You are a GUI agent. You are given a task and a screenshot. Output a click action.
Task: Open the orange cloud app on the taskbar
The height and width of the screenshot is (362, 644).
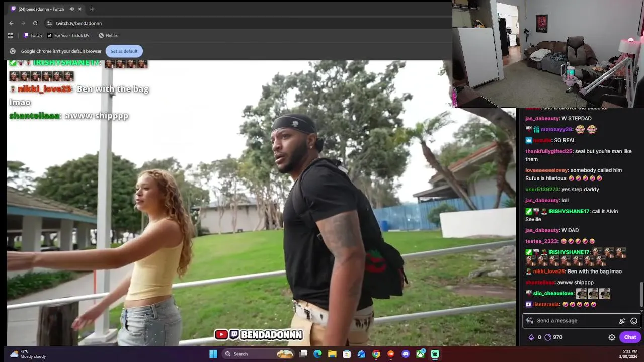(x=391, y=354)
